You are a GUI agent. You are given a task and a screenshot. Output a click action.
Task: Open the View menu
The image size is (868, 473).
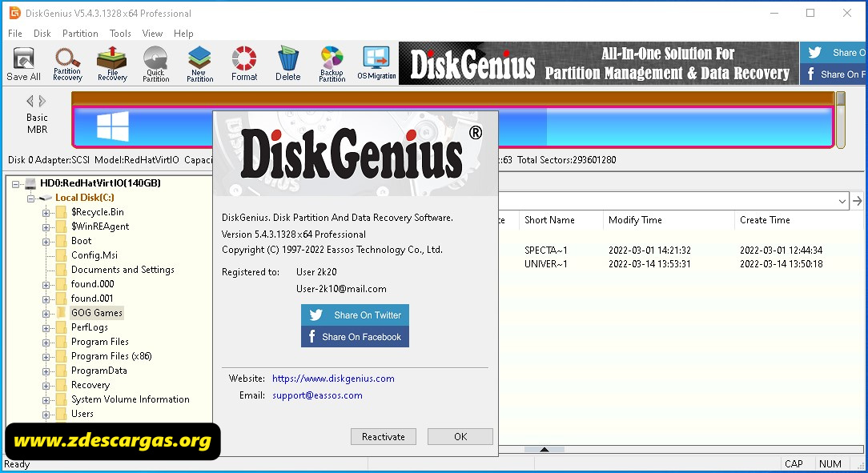click(152, 33)
